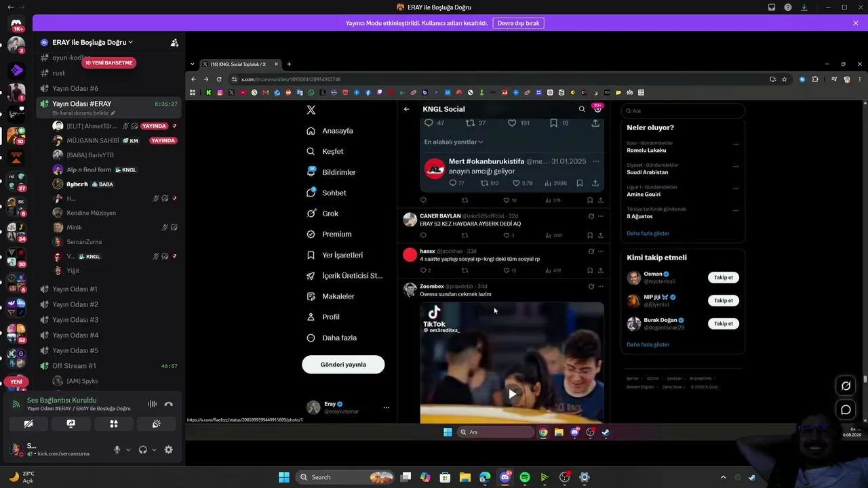Expand En alakalı yanıtlar sort dropdown
Image resolution: width=868 pixels, height=488 pixels.
454,142
